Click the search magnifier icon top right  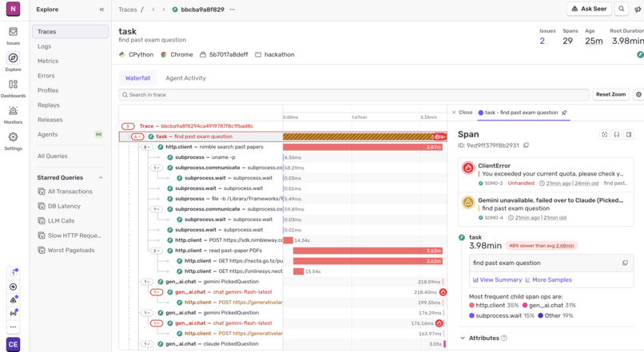[622, 9]
